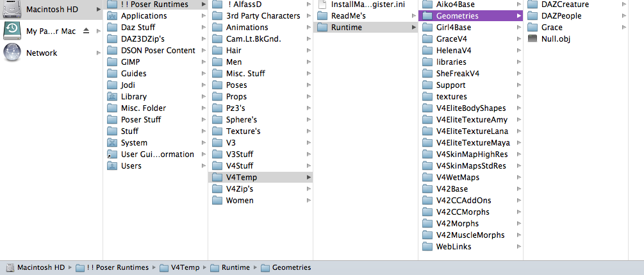Expand the Network arrow in sidebar
Image resolution: width=644 pixels, height=275 pixels.
99,53
